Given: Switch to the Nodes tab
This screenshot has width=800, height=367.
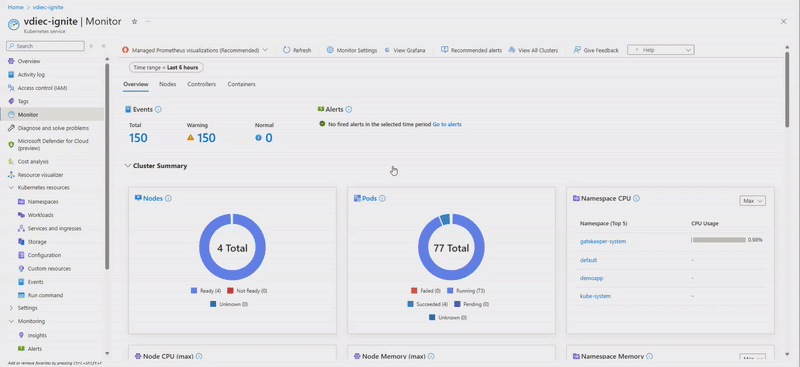Looking at the screenshot, I should coord(167,84).
